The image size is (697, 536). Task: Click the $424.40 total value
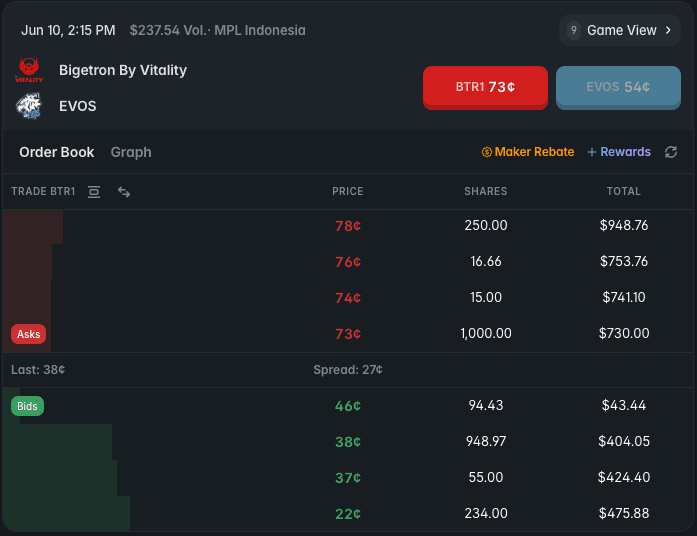pyautogui.click(x=624, y=477)
